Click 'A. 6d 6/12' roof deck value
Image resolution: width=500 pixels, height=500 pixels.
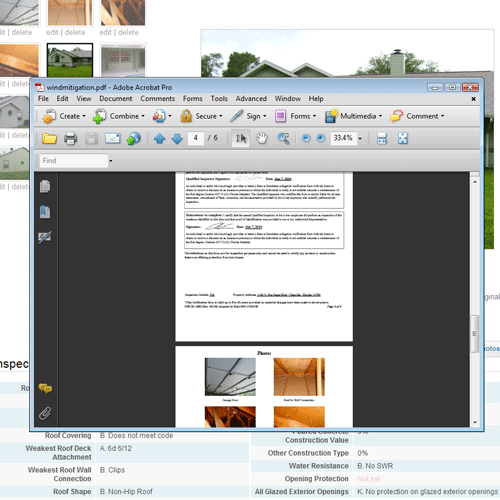click(116, 448)
